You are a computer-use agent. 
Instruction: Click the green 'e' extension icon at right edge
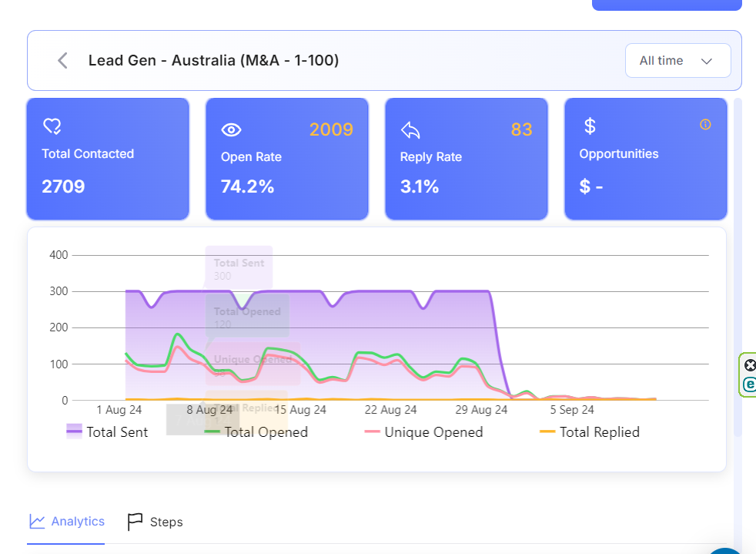pos(750,384)
